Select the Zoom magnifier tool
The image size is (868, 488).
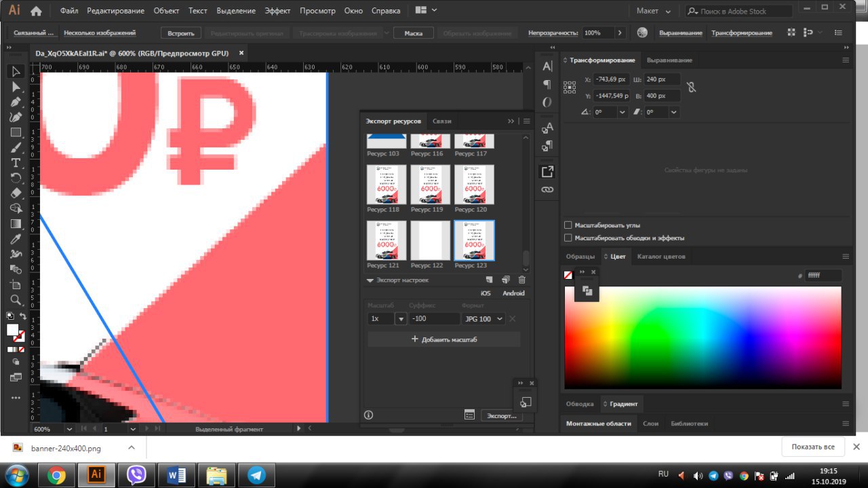pyautogui.click(x=16, y=299)
